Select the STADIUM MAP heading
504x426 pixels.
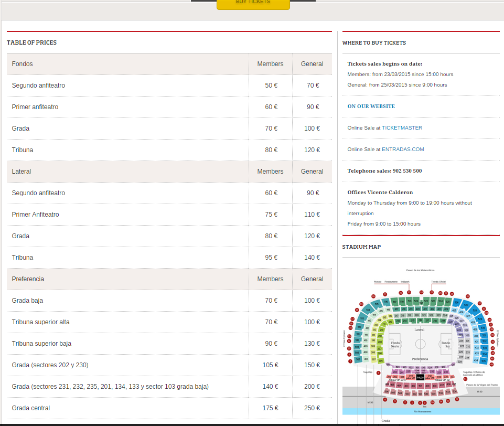pos(361,247)
